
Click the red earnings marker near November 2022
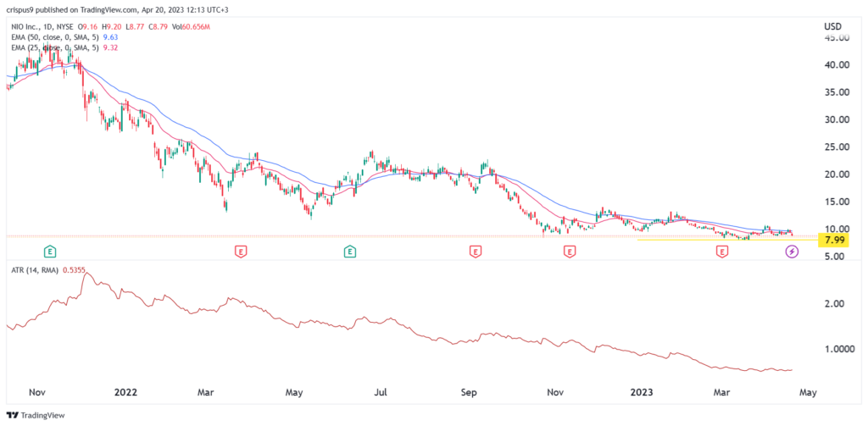pyautogui.click(x=569, y=252)
